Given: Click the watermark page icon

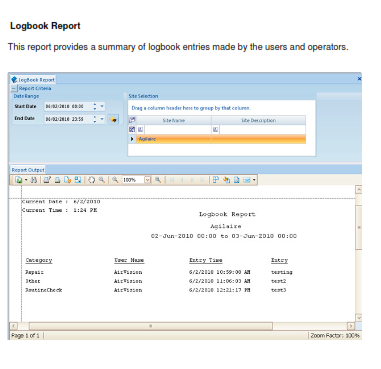Looking at the screenshot, I should (236, 180).
